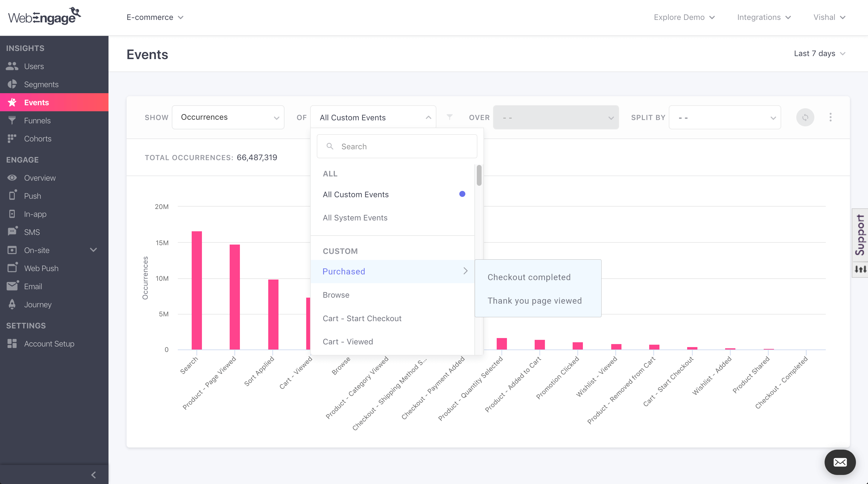This screenshot has width=868, height=484.
Task: Click the refresh chart icon
Action: (805, 117)
